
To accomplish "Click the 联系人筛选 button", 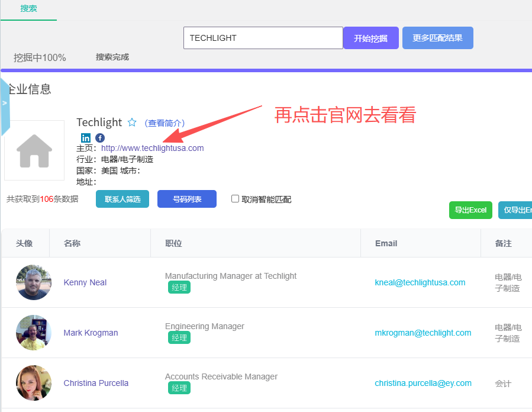I will pos(122,199).
